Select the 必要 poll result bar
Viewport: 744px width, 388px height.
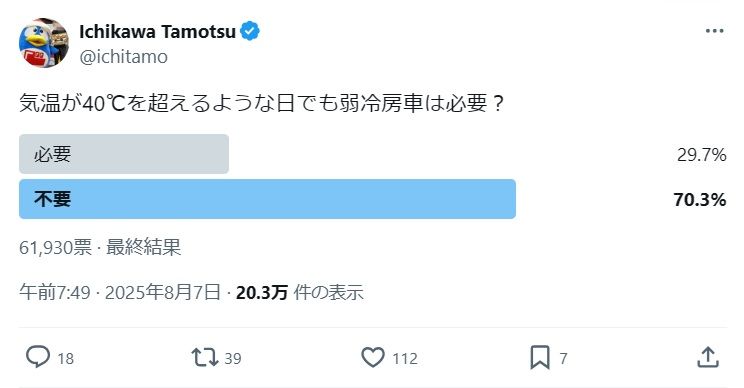[x=124, y=154]
